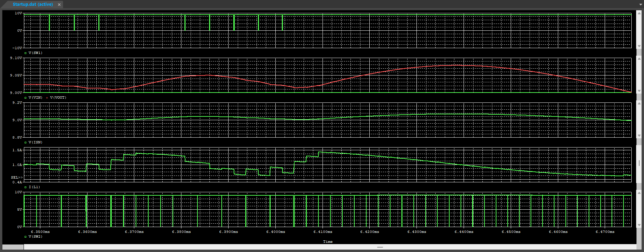Select the V(SW1) trace name
Image resolution: width=644 pixels, height=252 pixels.
(36, 53)
